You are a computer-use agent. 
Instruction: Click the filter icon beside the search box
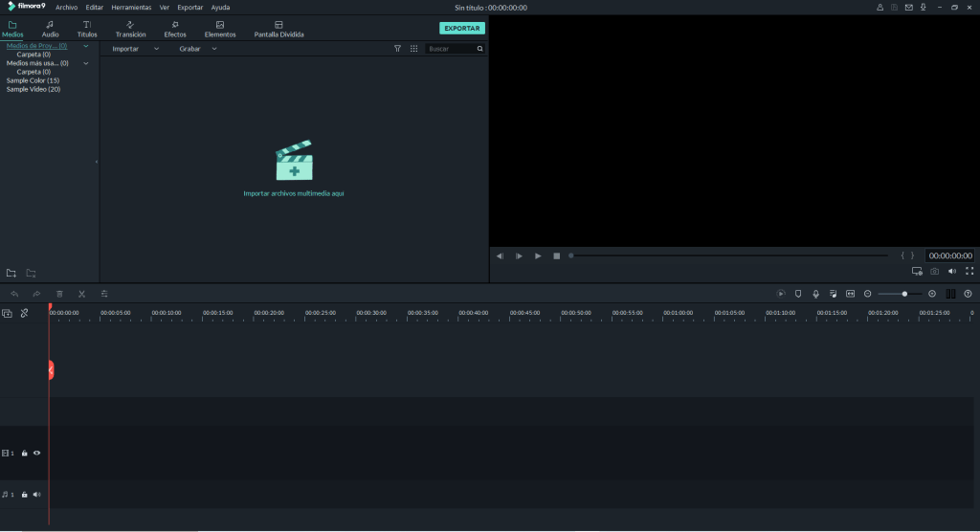coord(398,49)
